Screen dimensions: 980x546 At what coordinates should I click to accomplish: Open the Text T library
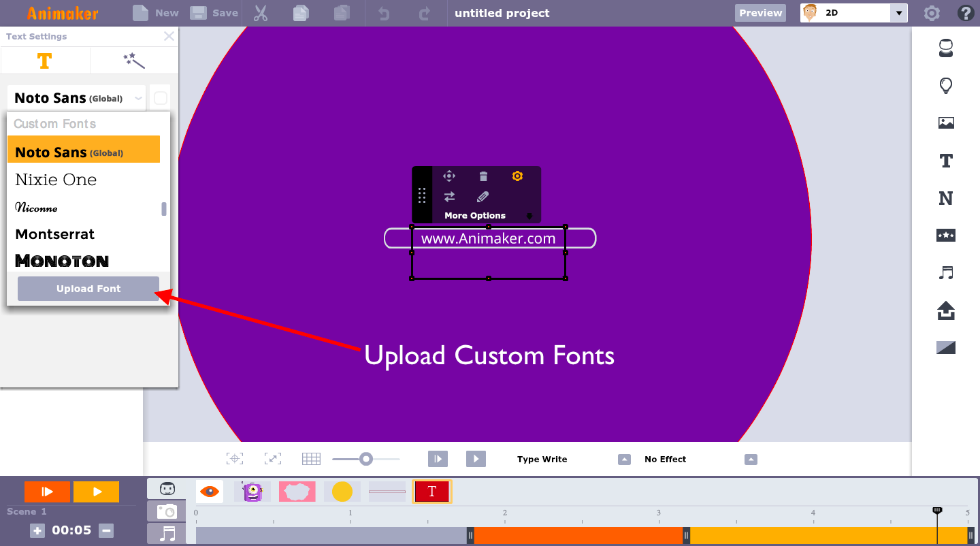(946, 161)
